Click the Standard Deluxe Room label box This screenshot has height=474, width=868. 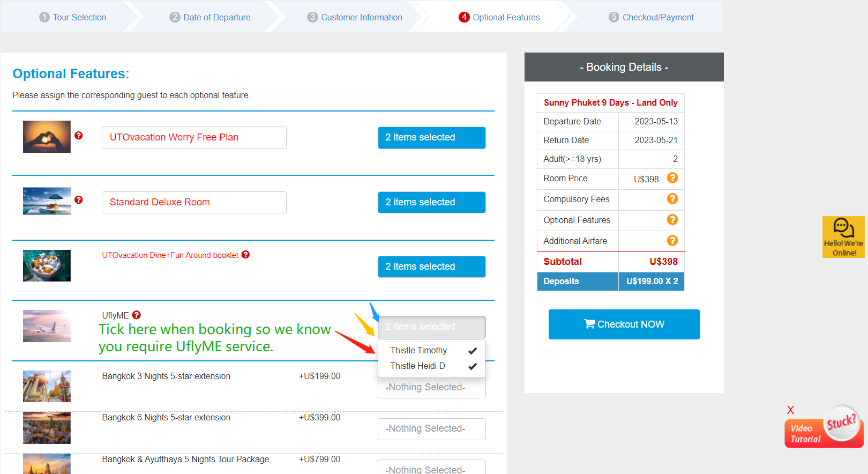194,202
